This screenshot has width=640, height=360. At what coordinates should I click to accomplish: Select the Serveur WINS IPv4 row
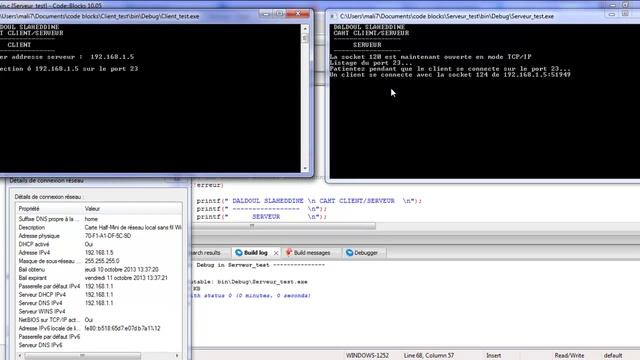(x=99, y=311)
